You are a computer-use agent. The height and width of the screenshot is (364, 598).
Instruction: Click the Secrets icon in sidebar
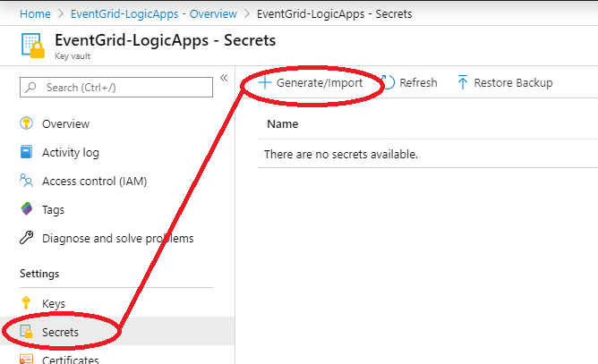click(x=26, y=332)
